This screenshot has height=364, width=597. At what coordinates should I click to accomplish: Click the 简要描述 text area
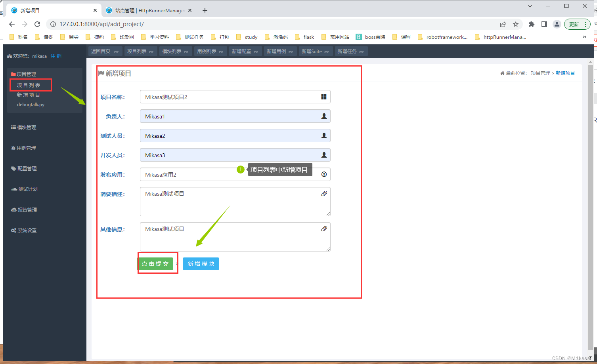[235, 202]
